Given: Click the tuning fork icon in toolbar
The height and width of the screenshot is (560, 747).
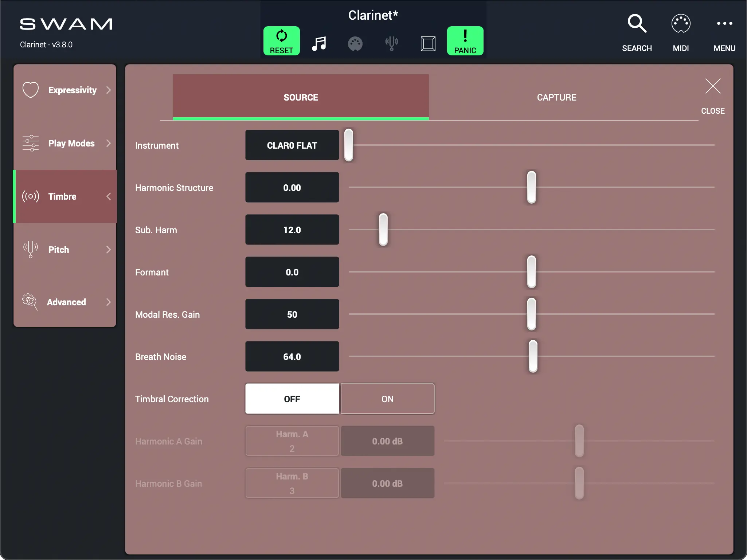Looking at the screenshot, I should click(x=391, y=43).
